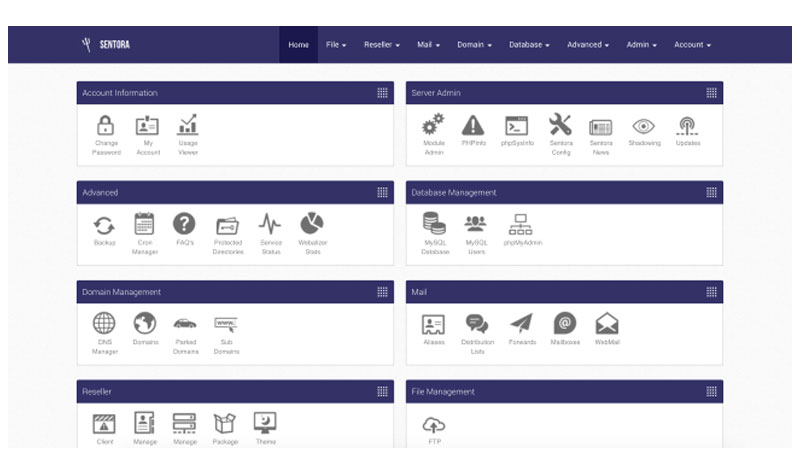Open the Sentora Config tools icon

tap(560, 125)
